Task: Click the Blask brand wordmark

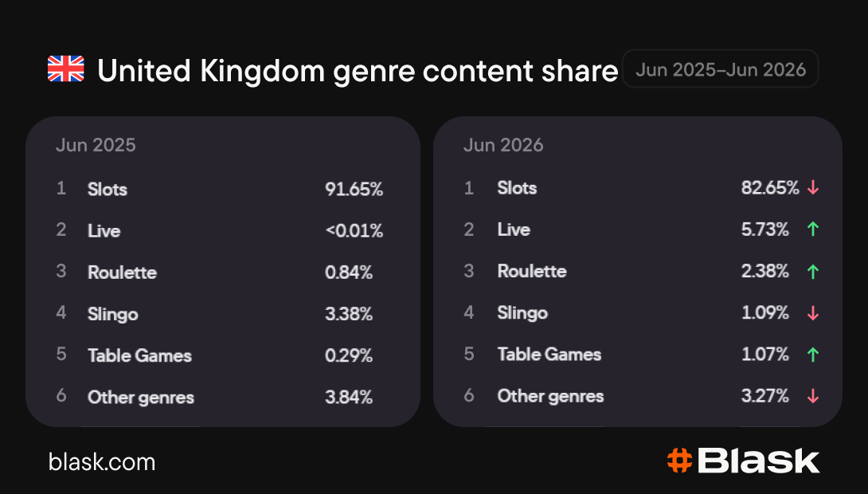Action: click(x=758, y=461)
